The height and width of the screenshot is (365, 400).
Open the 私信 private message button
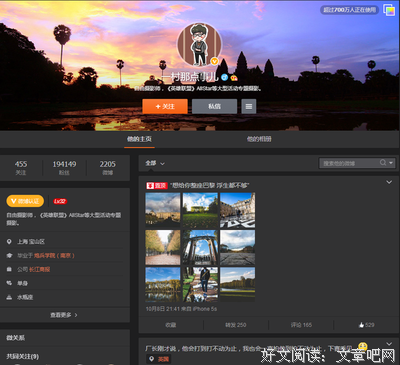point(214,106)
